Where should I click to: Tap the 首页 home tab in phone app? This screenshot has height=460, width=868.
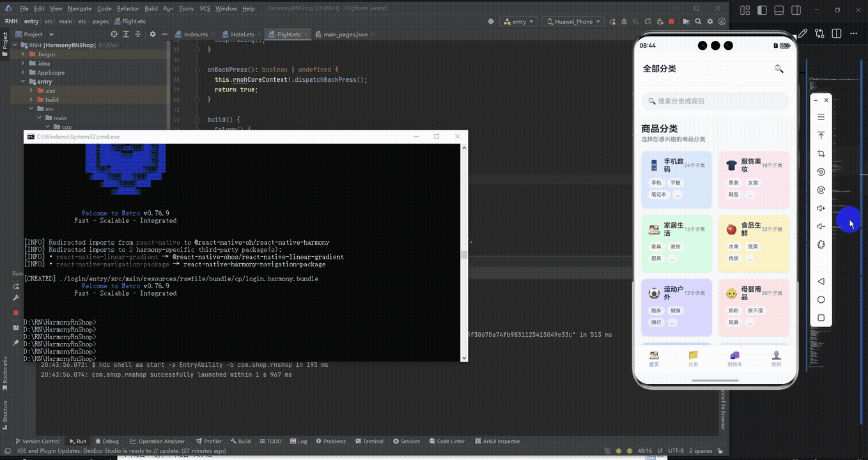pyautogui.click(x=654, y=358)
